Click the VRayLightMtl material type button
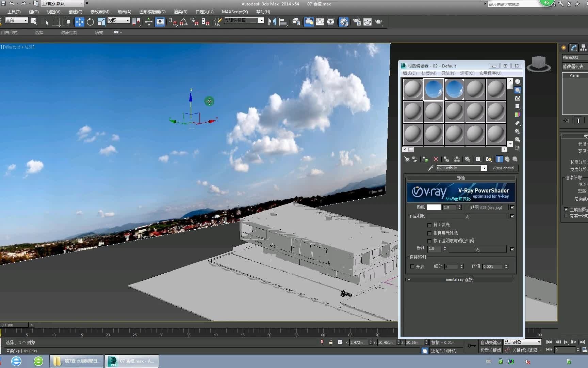588x368 pixels. [x=503, y=168]
